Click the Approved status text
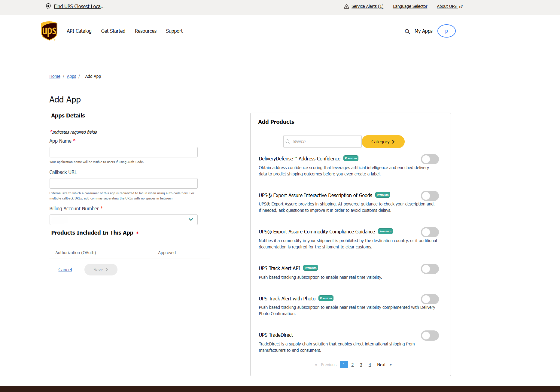Image resolution: width=560 pixels, height=392 pixels. point(167,253)
